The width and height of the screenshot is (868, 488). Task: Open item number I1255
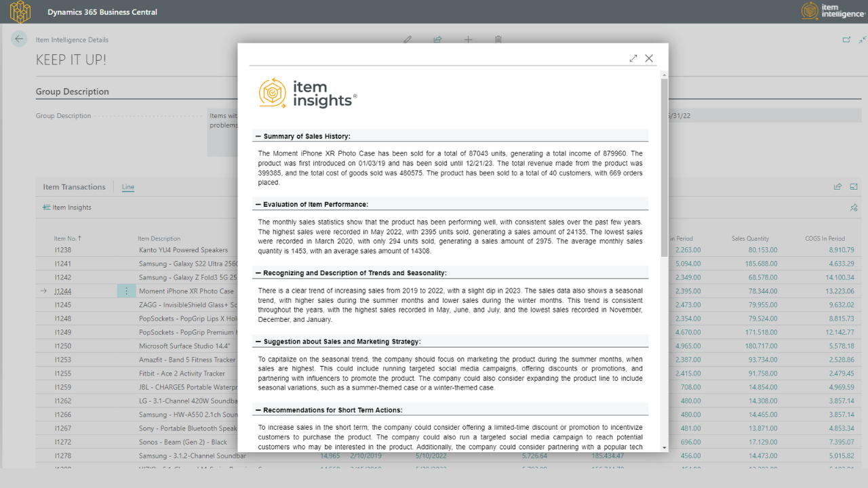point(63,373)
